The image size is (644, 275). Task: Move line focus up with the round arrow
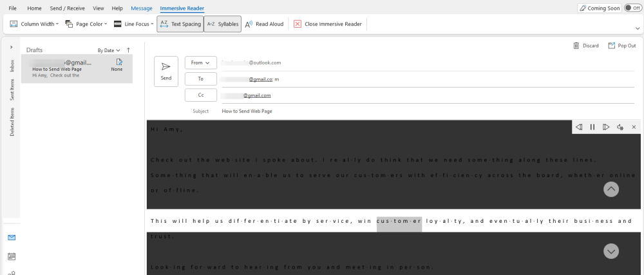click(x=611, y=189)
